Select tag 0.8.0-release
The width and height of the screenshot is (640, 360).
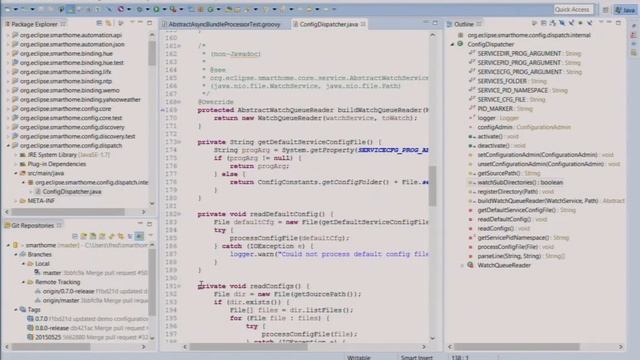coord(51,328)
